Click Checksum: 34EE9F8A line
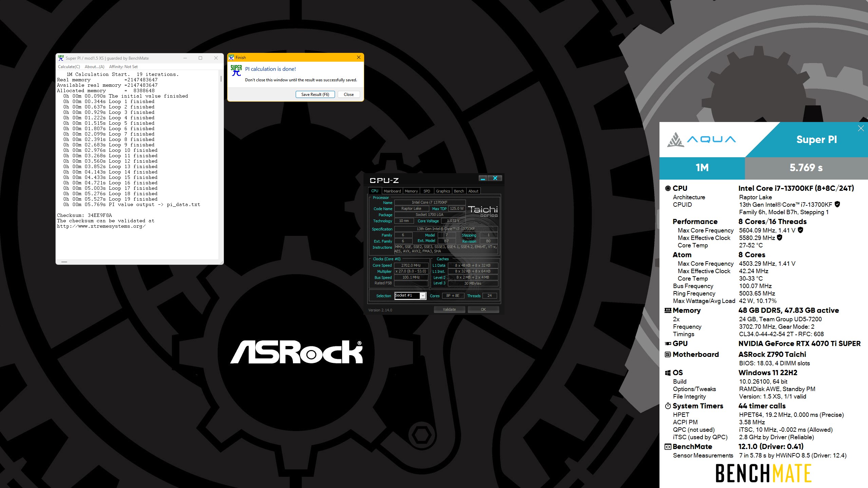The image size is (868, 488). pyautogui.click(x=84, y=216)
